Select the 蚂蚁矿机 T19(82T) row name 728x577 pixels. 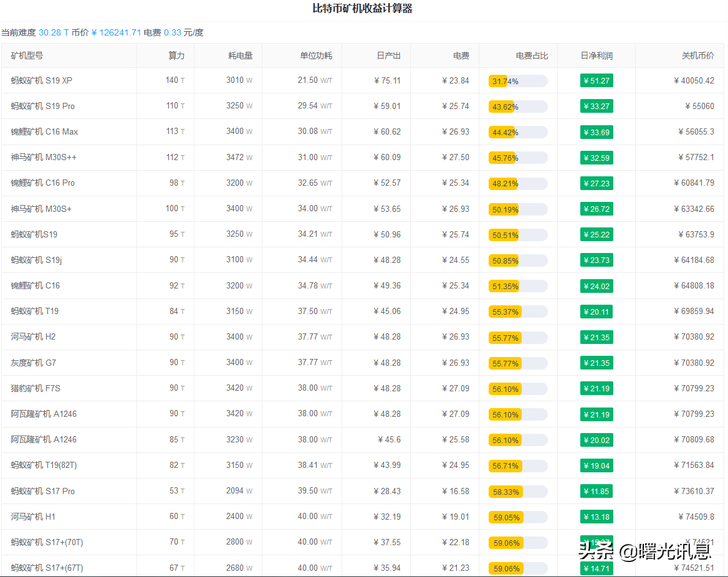pos(44,465)
